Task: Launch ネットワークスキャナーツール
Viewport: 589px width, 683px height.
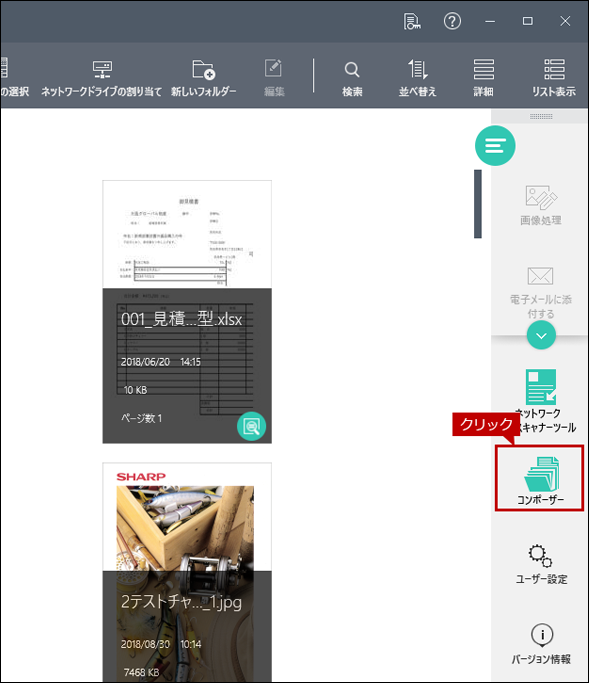Action: (x=541, y=401)
